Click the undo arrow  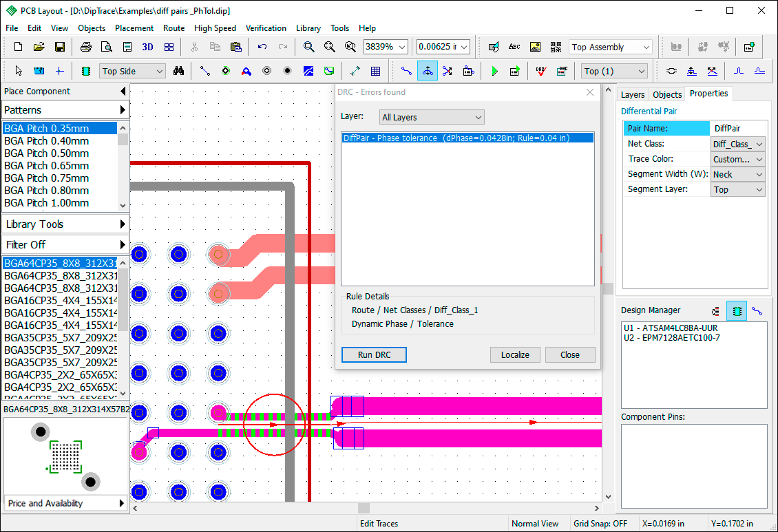262,47
